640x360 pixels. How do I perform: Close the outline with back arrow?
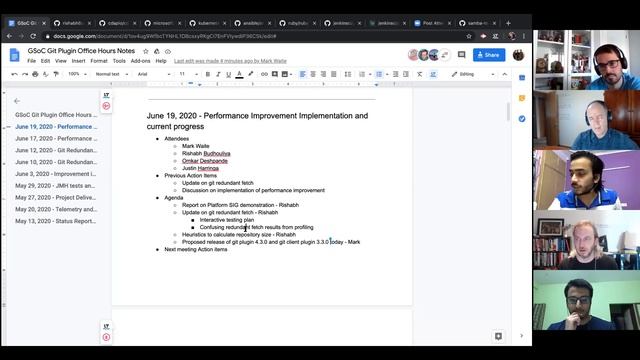17,101
